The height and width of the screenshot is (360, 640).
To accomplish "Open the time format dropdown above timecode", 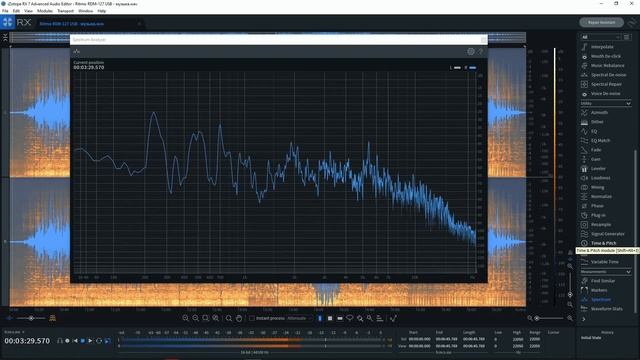I will [14, 332].
